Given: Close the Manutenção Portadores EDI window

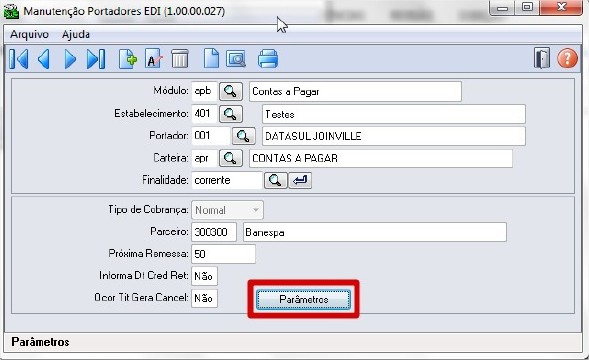Looking at the screenshot, I should 562,8.
